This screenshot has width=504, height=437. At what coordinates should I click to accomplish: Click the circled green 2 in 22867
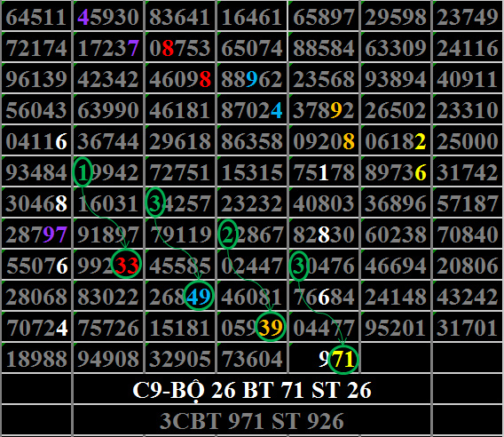point(227,234)
